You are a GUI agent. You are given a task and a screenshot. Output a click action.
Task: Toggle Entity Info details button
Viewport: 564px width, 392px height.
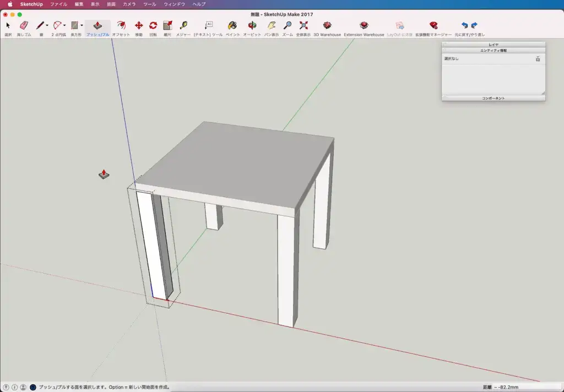coord(538,59)
